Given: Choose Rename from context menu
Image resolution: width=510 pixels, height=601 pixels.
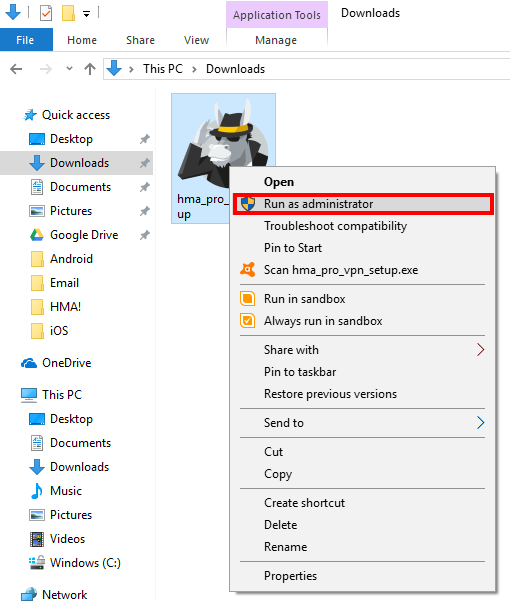Looking at the screenshot, I should [362, 547].
